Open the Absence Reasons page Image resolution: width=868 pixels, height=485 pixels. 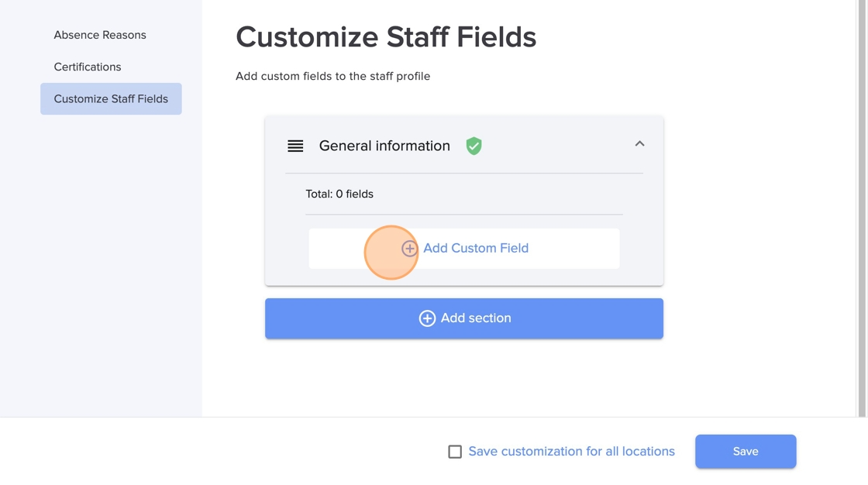pyautogui.click(x=100, y=35)
